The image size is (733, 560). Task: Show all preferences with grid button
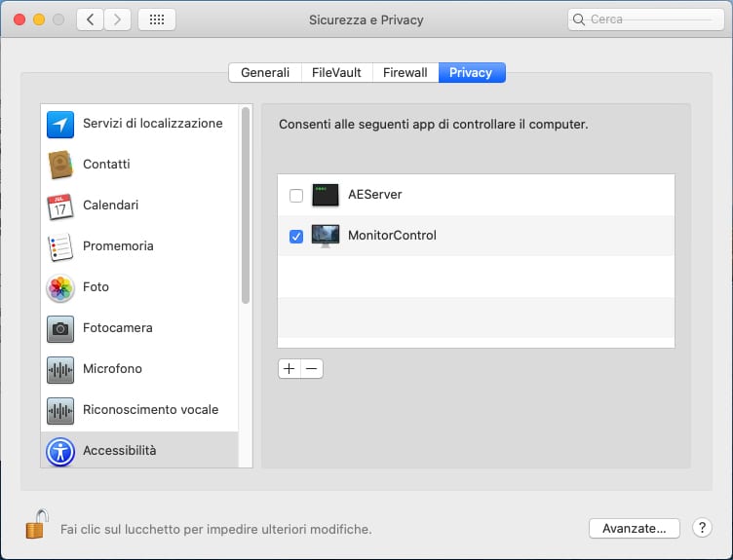pos(157,19)
